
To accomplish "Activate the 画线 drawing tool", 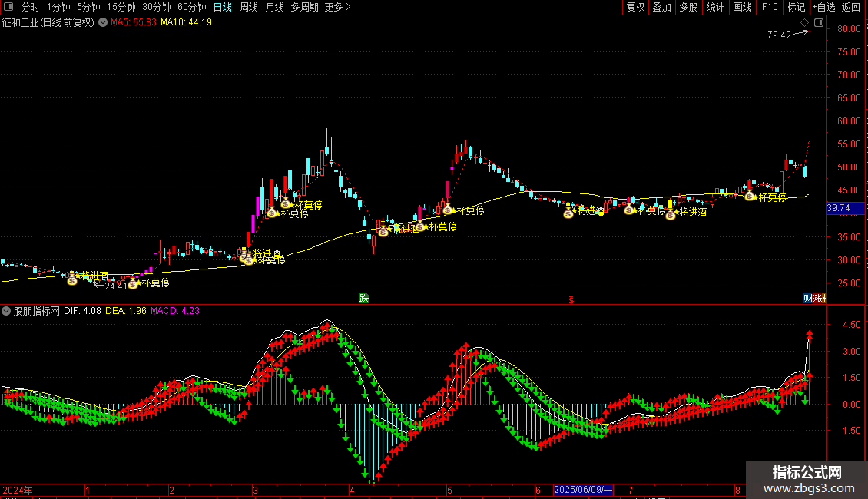I will click(742, 7).
